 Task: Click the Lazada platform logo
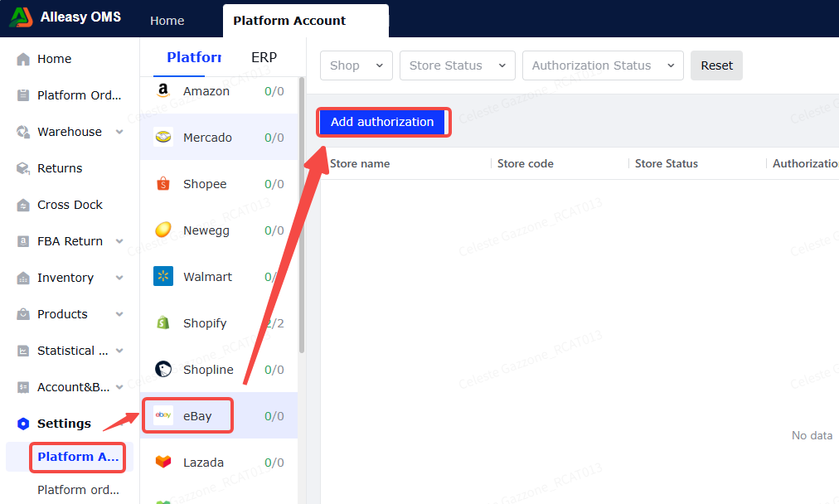[x=163, y=462]
